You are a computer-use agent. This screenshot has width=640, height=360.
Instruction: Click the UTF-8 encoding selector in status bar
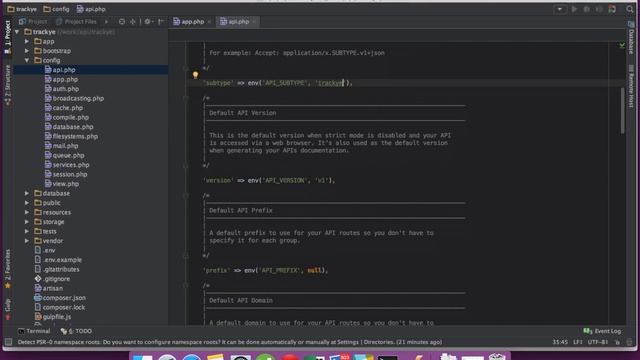598,342
